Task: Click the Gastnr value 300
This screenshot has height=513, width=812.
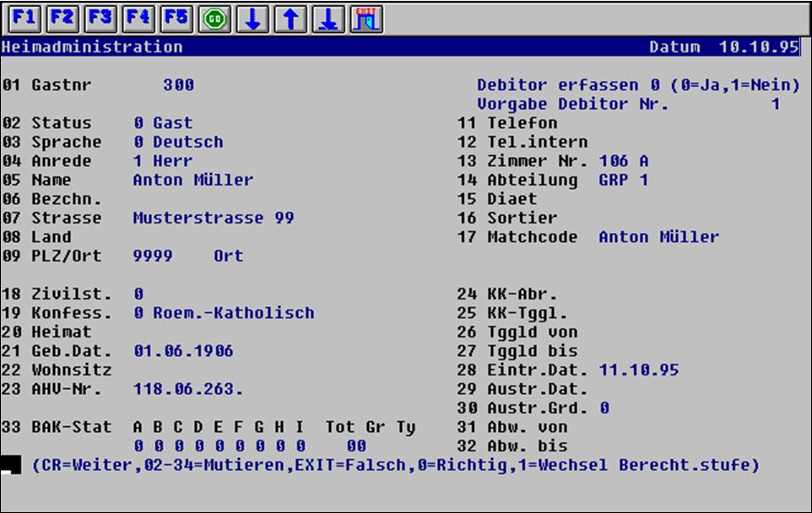Action: 178,85
